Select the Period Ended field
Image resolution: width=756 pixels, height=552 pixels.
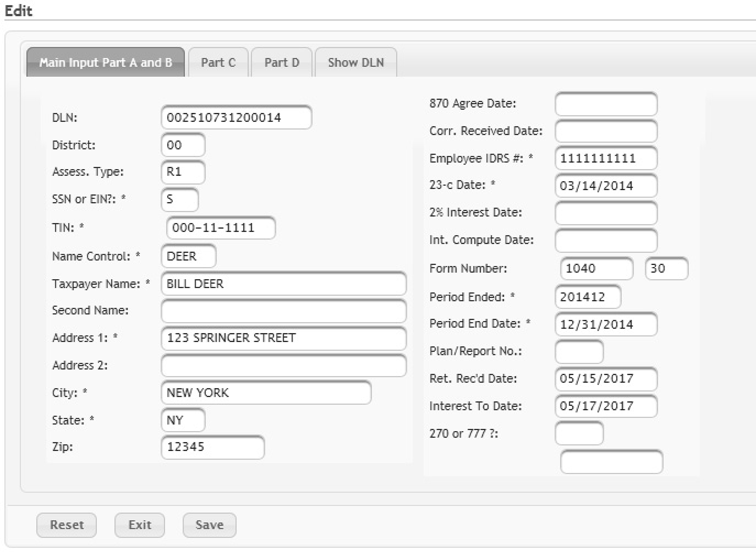[x=588, y=297]
